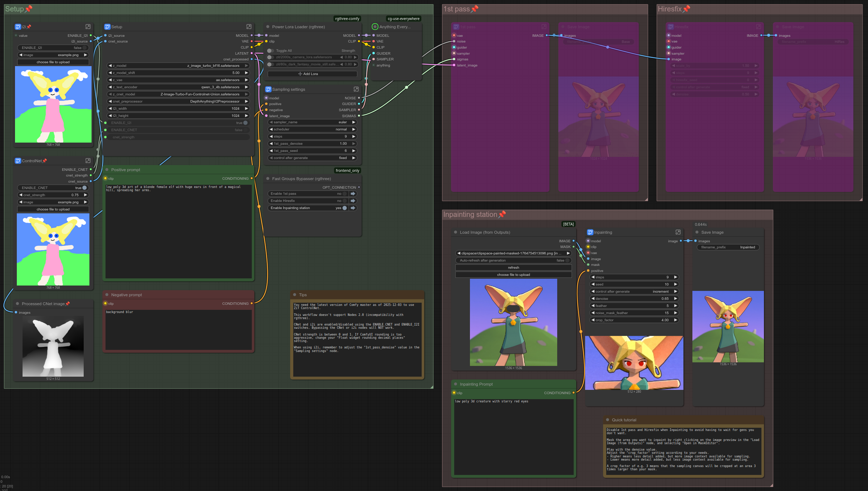Switch on Toggle All in Power Lora Loader
This screenshot has height=491, width=868.
pyautogui.click(x=271, y=51)
